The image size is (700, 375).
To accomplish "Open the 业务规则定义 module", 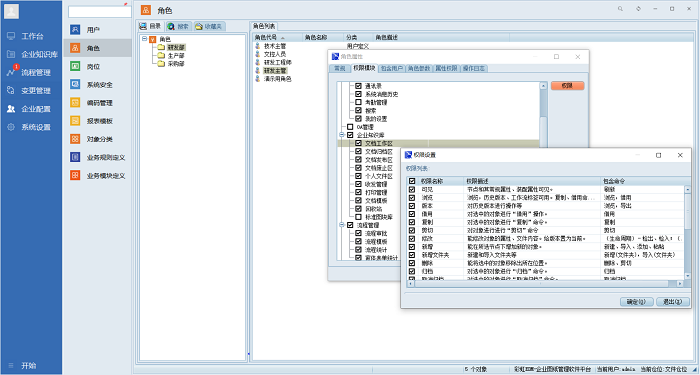I will click(97, 158).
